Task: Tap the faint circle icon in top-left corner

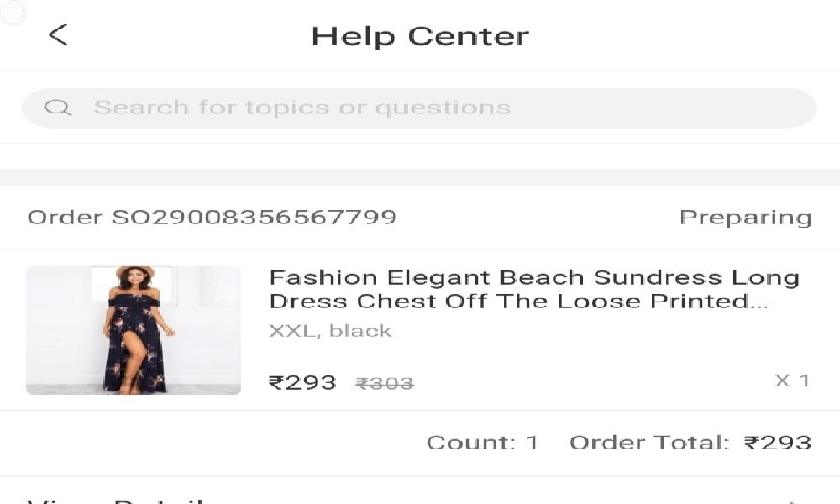Action: [13, 13]
